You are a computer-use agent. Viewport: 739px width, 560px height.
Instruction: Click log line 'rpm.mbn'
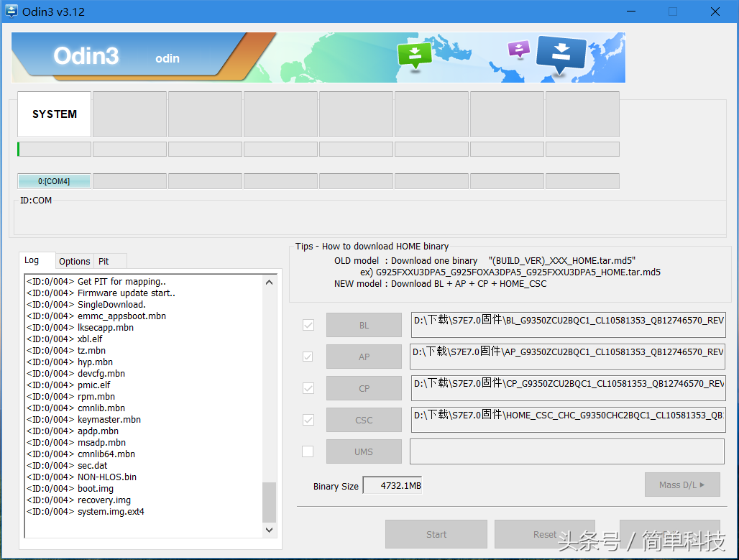pyautogui.click(x=70, y=396)
